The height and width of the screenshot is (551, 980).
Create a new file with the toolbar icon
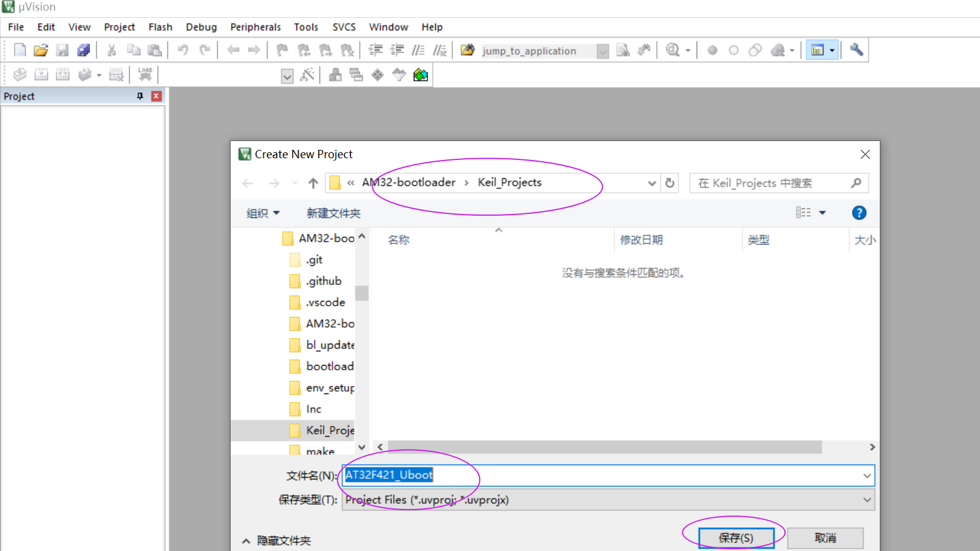20,50
